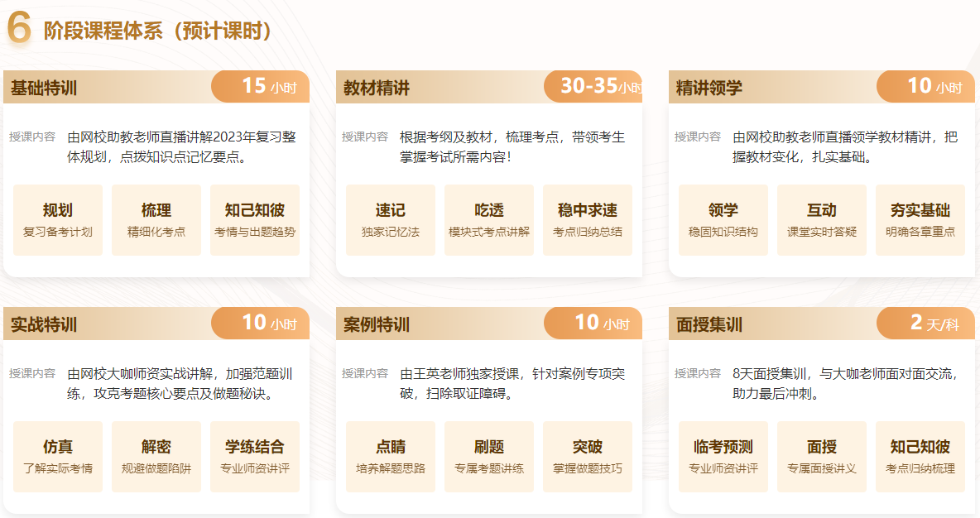Viewport: 980px width, 518px height.
Task: Click the 稳中求速 考点归纳总结 tile
Action: pos(588,220)
